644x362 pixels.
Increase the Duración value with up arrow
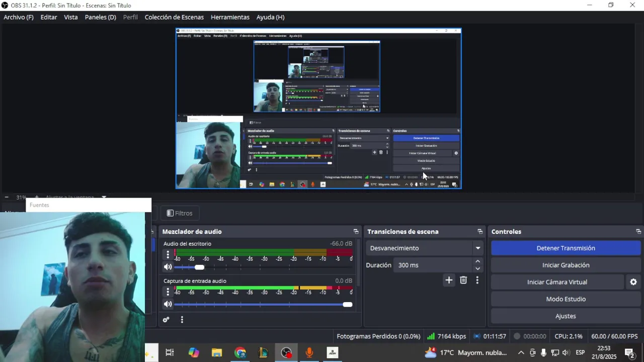tap(478, 261)
